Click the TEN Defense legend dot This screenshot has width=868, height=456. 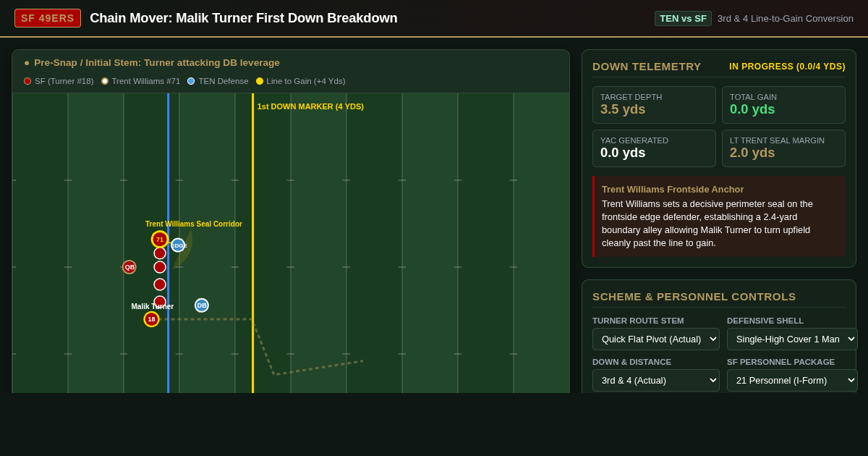pos(191,81)
